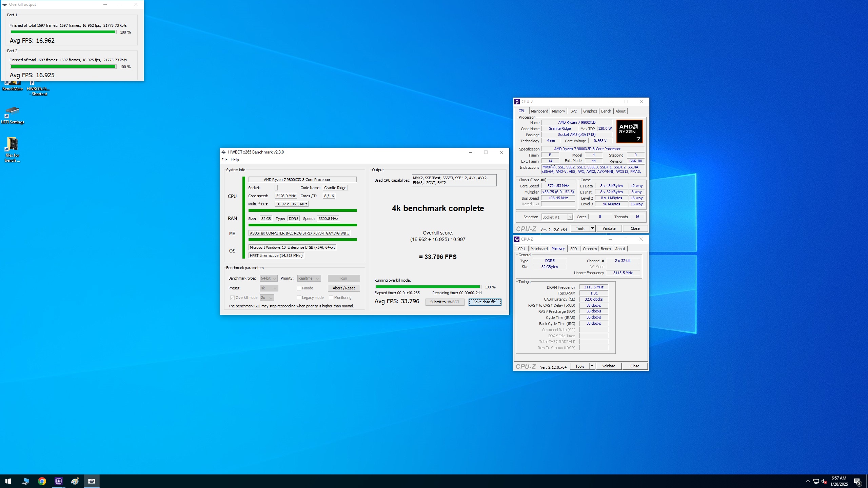
Task: Switch to CPU tab in lower CPU-Z
Action: pyautogui.click(x=521, y=249)
